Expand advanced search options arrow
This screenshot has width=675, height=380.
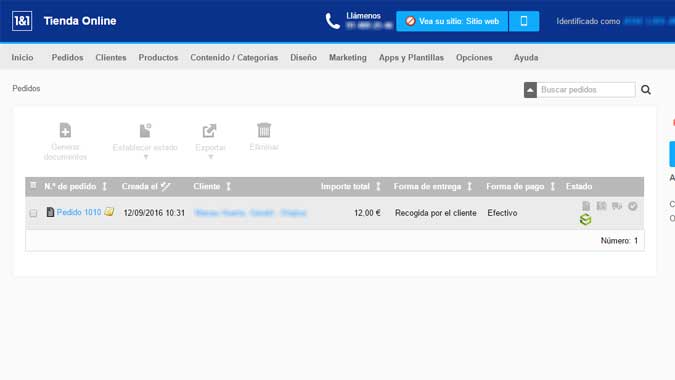pyautogui.click(x=530, y=90)
